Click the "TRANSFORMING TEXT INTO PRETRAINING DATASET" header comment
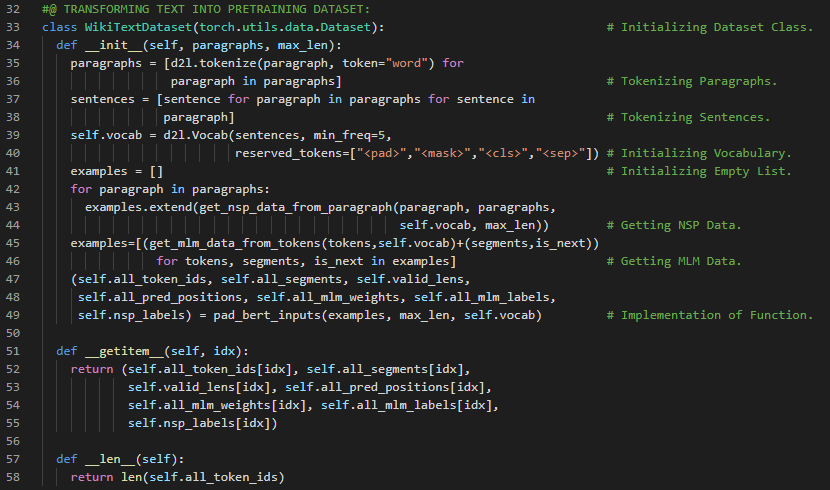The width and height of the screenshot is (830, 490). pyautogui.click(x=206, y=9)
